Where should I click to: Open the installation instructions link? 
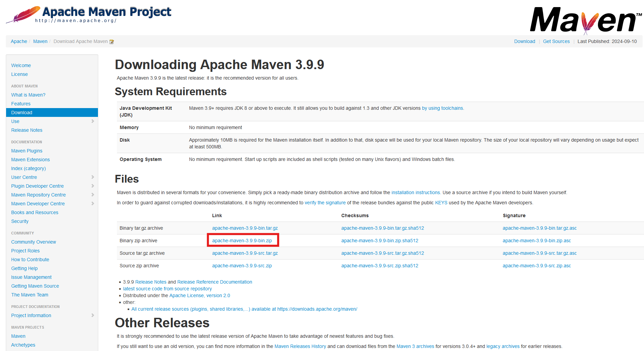point(416,192)
